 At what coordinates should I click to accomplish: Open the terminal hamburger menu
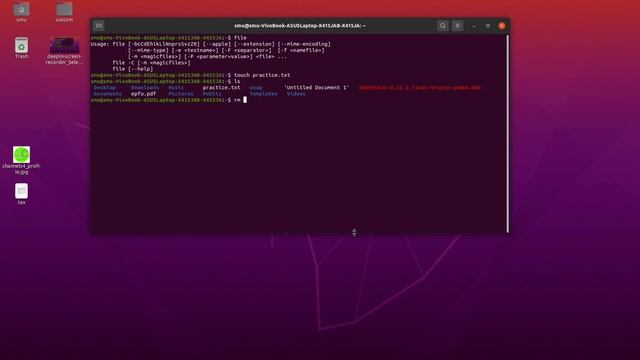pyautogui.click(x=457, y=26)
